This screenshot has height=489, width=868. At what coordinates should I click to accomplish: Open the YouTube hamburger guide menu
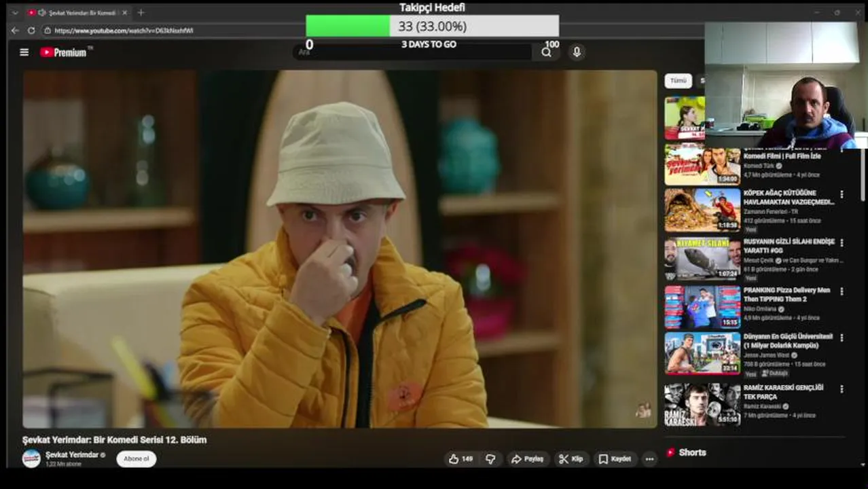click(x=24, y=52)
